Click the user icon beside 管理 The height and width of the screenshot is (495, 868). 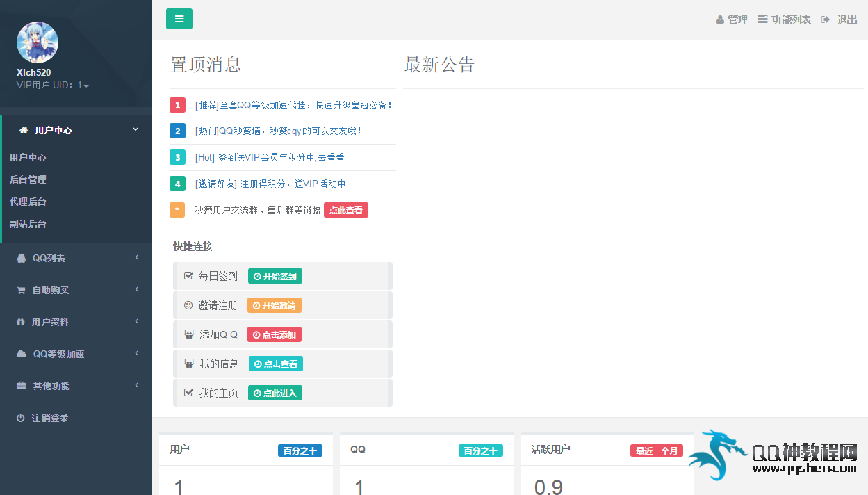(720, 20)
